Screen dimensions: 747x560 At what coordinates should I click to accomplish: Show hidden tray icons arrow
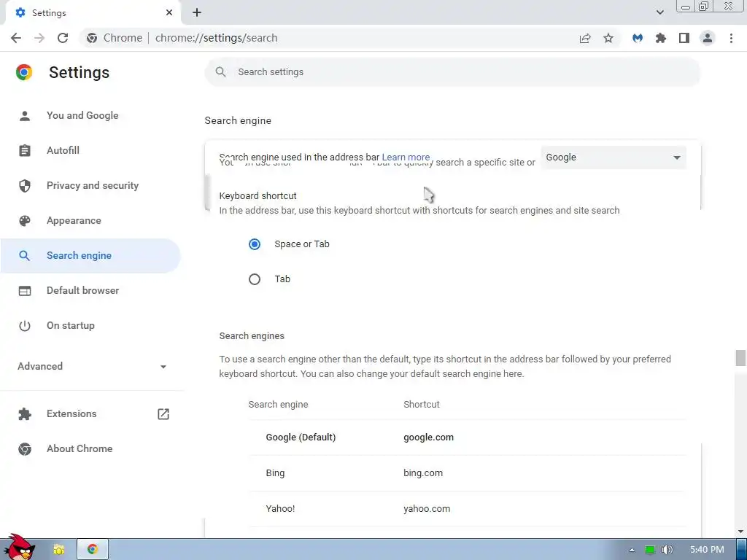[632, 550]
